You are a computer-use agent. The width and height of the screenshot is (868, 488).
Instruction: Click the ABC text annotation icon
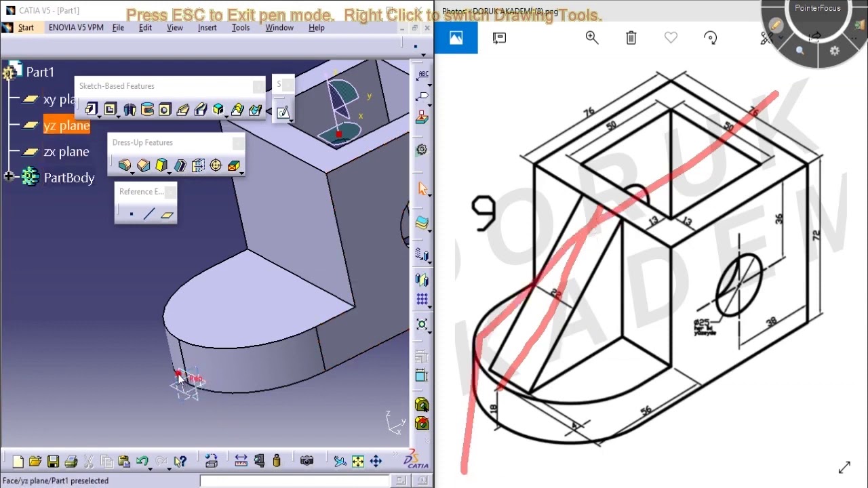(x=423, y=75)
